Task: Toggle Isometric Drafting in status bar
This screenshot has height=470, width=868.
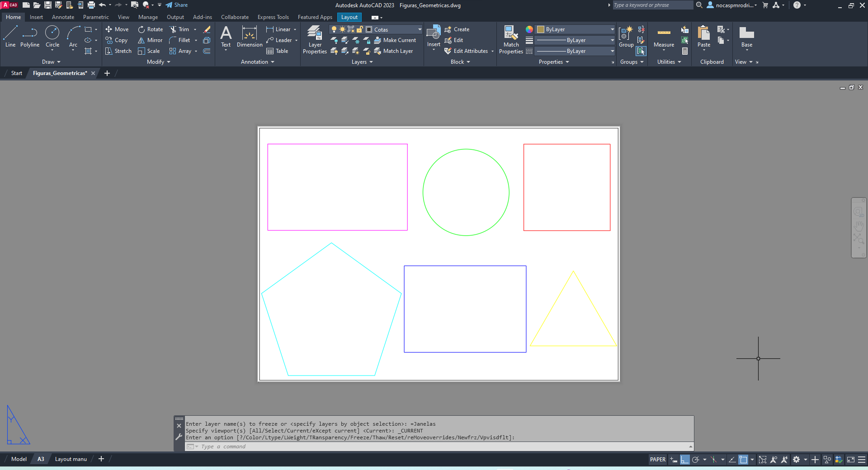Action: pyautogui.click(x=714, y=460)
